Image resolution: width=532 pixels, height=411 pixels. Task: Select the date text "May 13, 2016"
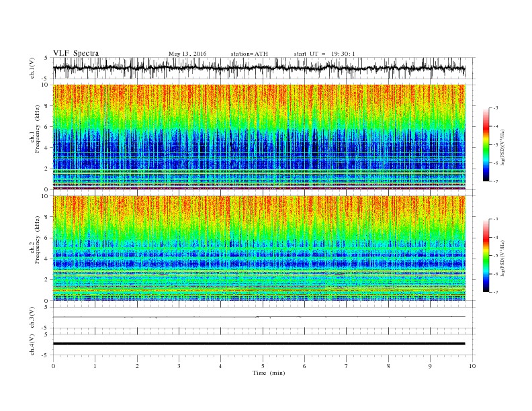(187, 54)
